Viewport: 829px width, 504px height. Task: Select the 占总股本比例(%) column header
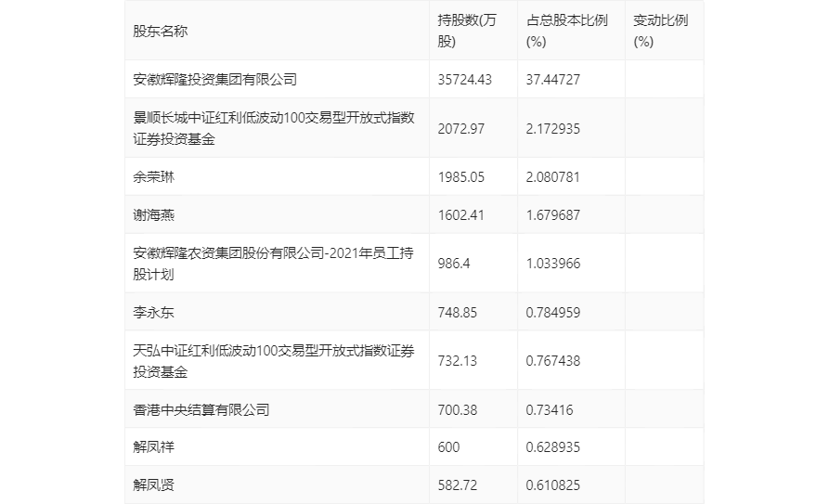coord(567,31)
